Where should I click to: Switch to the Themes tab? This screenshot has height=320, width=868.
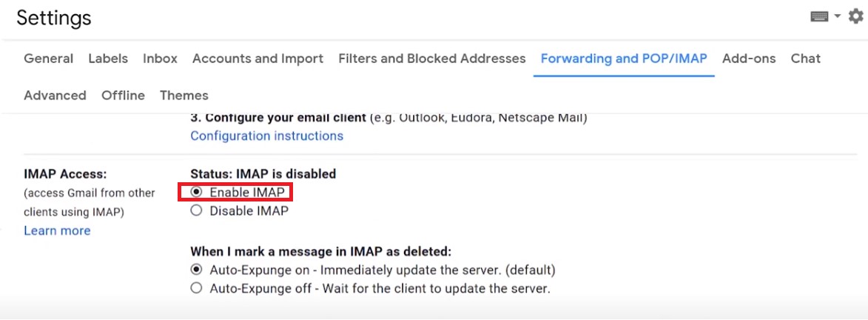(x=184, y=96)
